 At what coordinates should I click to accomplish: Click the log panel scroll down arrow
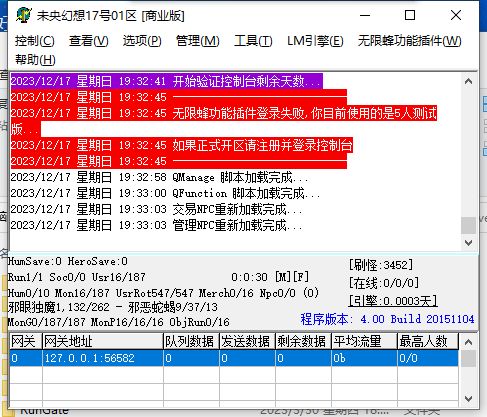pos(468,243)
